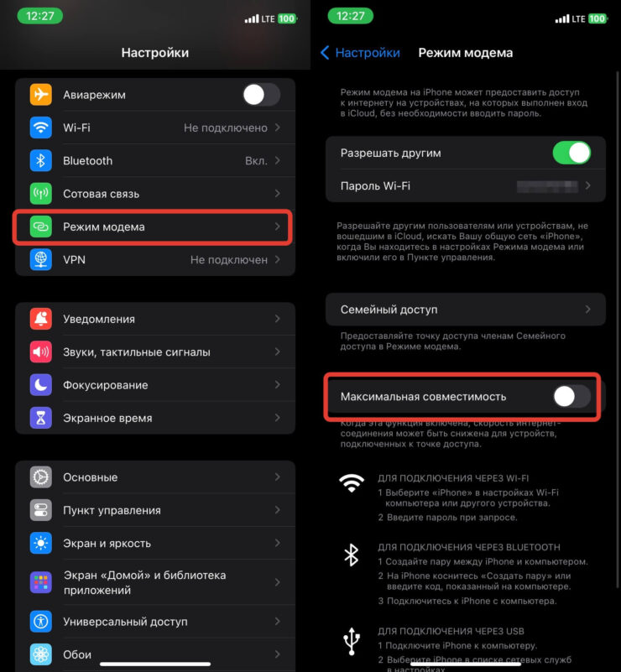Go back via the Настройки link

360,53
